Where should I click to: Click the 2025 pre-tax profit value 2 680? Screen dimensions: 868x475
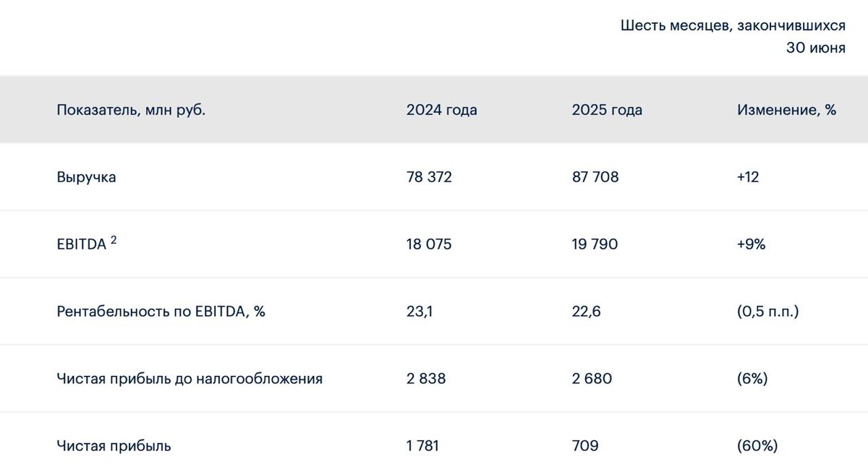point(591,379)
